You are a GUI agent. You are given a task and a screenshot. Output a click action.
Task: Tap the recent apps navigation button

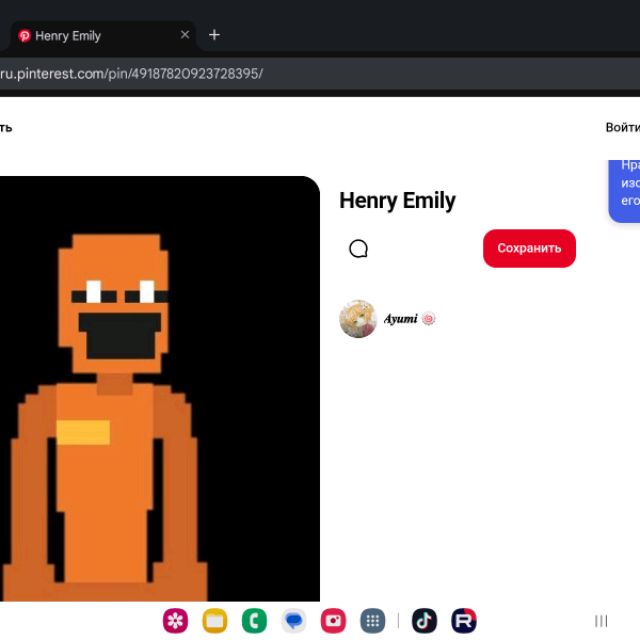point(601,621)
